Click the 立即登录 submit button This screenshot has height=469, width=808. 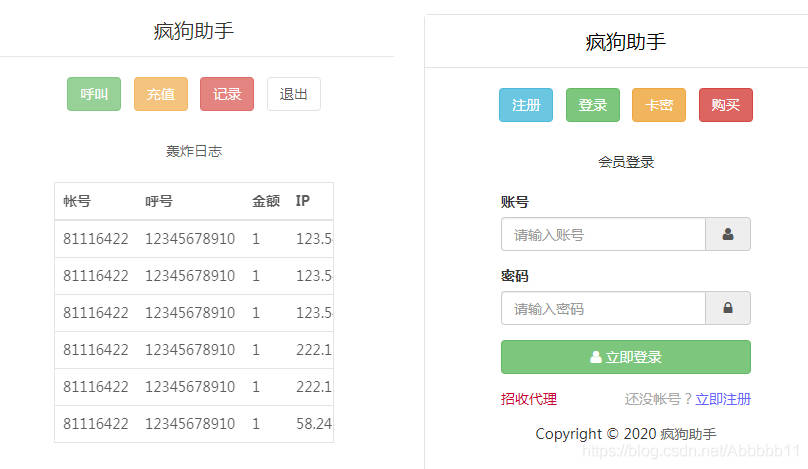626,357
